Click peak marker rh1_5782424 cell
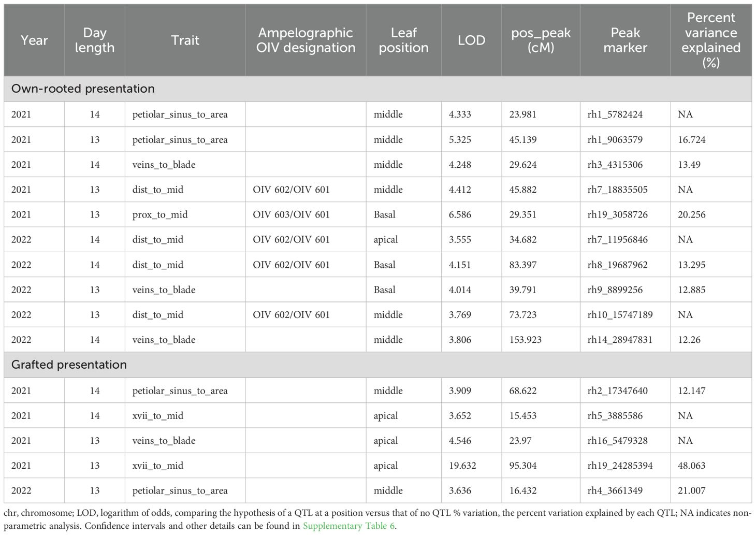 click(x=615, y=114)
